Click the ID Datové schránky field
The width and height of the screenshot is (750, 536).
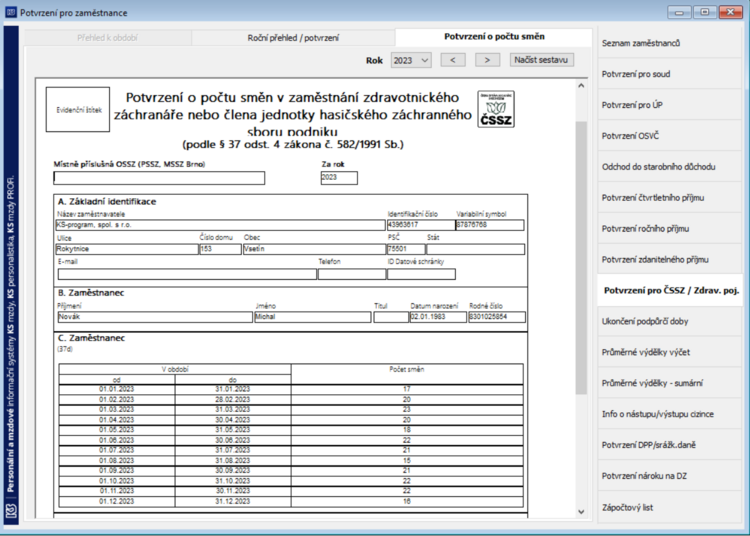coord(421,274)
